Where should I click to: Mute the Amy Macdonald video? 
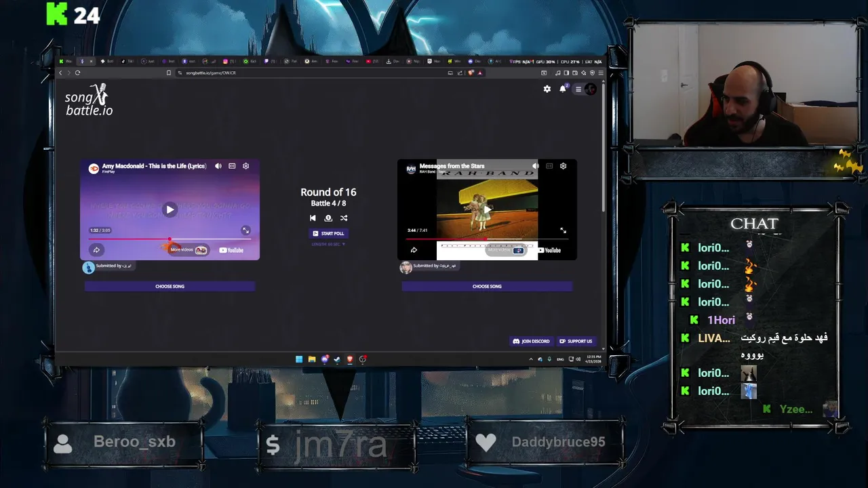tap(218, 166)
